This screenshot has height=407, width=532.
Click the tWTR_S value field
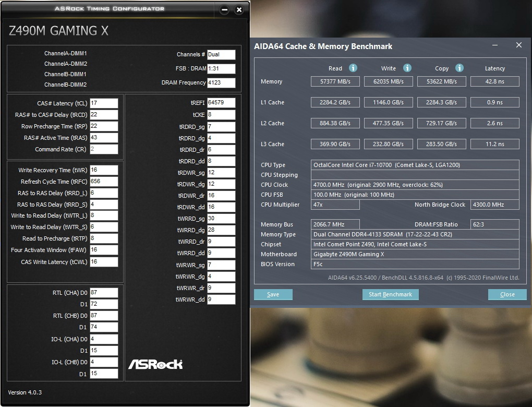(104, 227)
